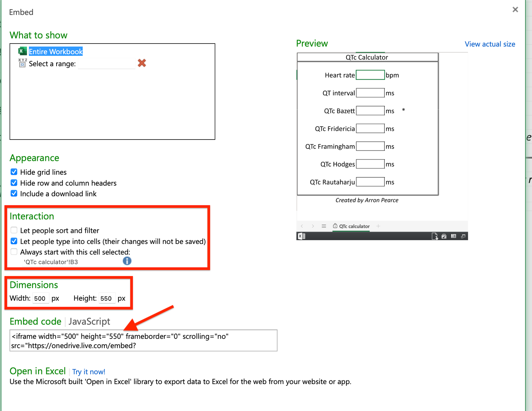Viewport: 532px width, 411px height.
Task: Click next sheet arrow in preview
Action: (x=313, y=226)
